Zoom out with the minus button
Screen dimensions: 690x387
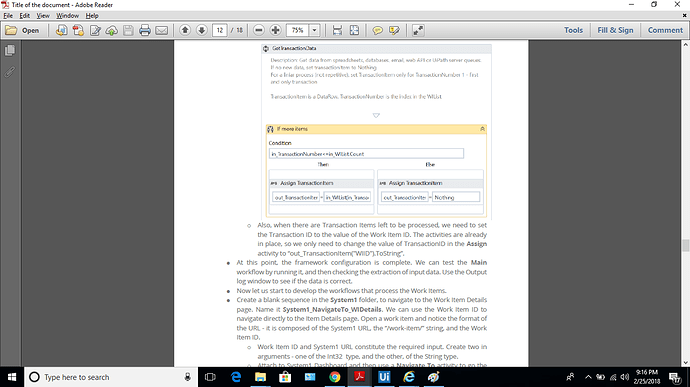(259, 30)
